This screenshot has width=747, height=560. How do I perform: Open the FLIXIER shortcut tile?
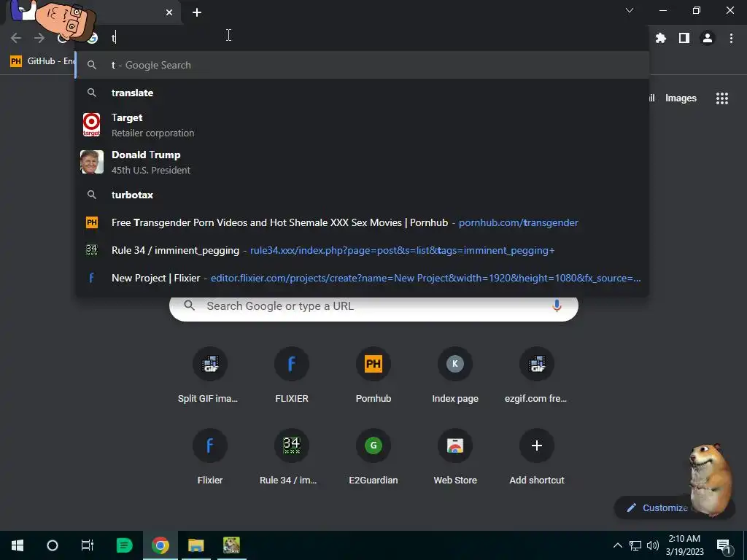292,376
